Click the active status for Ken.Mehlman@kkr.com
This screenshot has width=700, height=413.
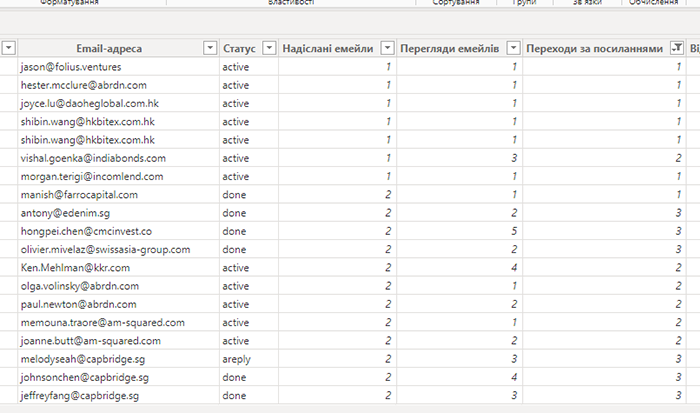coord(249,268)
